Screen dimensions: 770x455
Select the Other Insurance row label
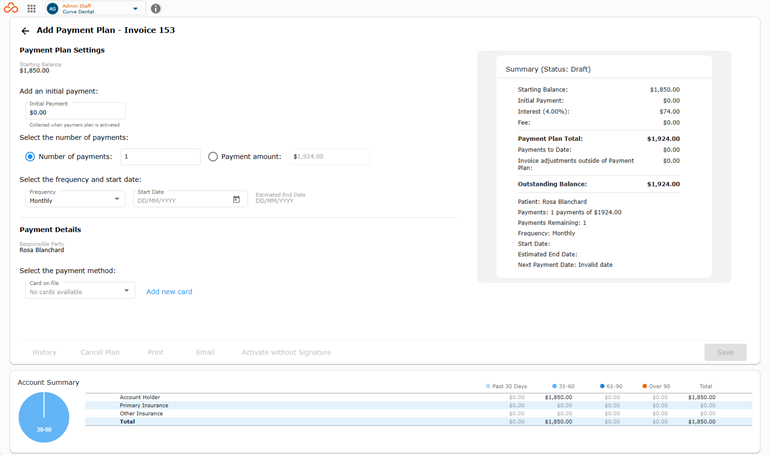click(x=141, y=413)
